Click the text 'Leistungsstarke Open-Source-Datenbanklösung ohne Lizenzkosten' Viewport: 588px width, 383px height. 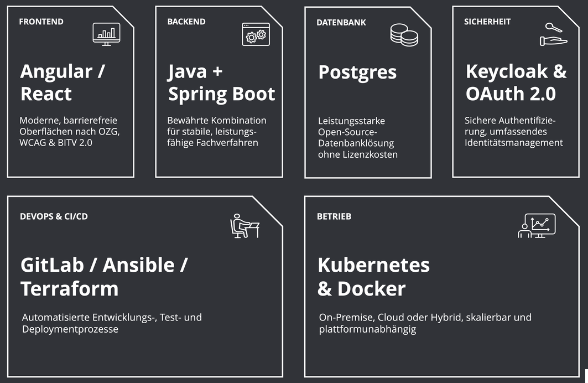click(358, 138)
